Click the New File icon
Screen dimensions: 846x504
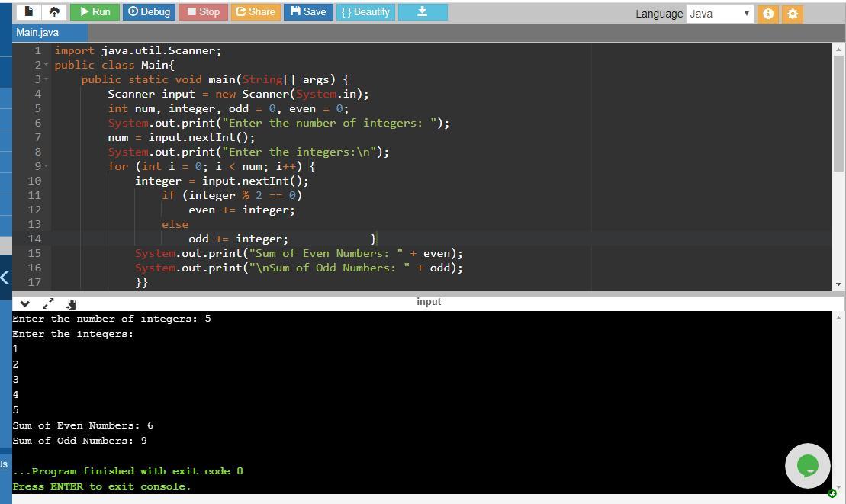point(29,11)
